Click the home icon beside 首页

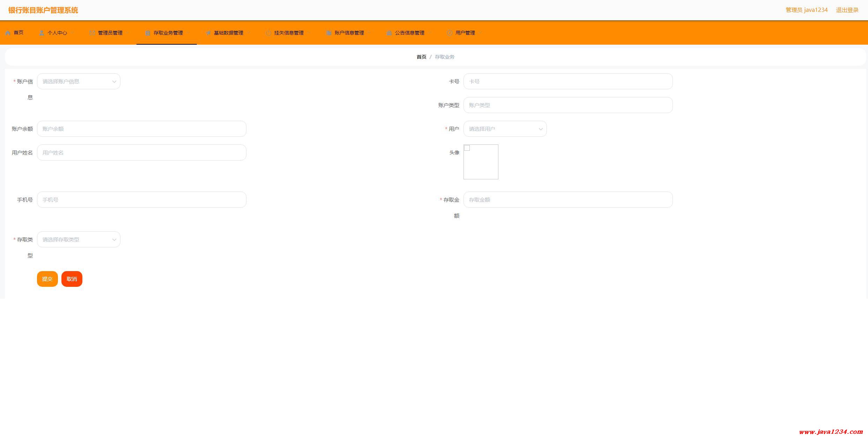(8, 33)
